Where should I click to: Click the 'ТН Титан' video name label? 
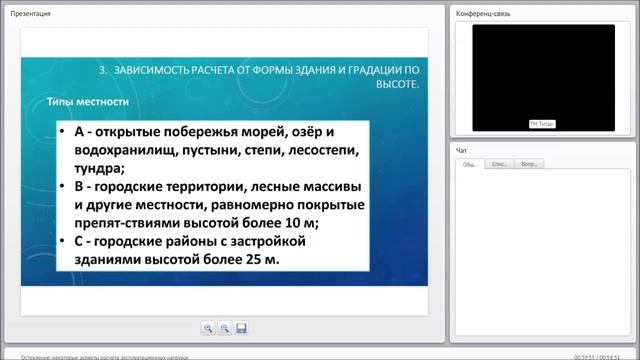(542, 124)
